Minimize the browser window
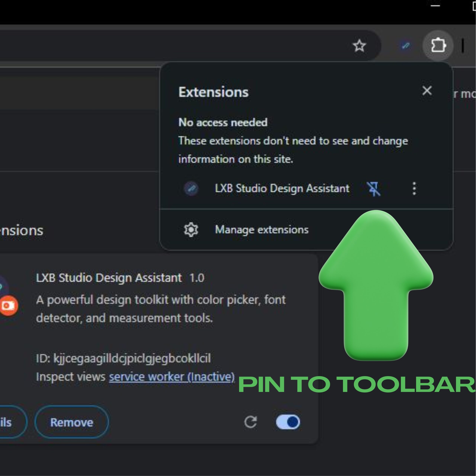476x476 pixels. 435,5
